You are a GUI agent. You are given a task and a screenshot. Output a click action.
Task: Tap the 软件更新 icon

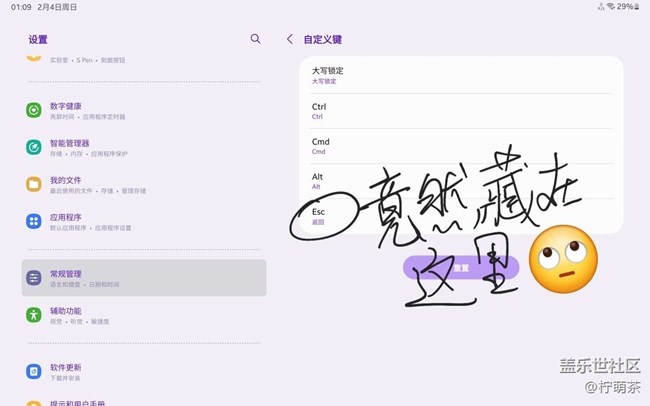tap(34, 371)
